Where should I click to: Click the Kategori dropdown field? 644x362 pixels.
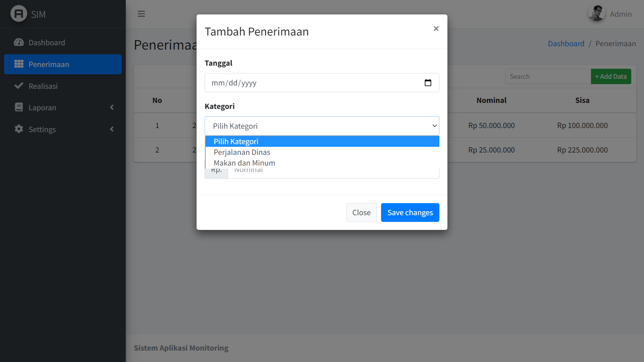(322, 126)
